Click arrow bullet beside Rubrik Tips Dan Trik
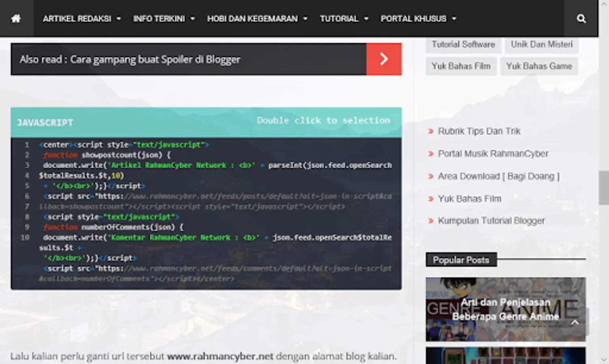This screenshot has width=609, height=364. [431, 131]
